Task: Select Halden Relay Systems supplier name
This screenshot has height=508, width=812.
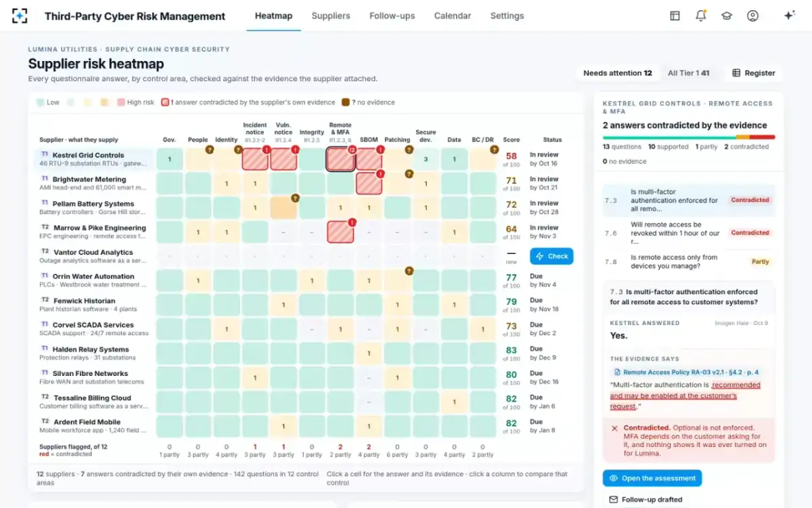Action: (91, 350)
